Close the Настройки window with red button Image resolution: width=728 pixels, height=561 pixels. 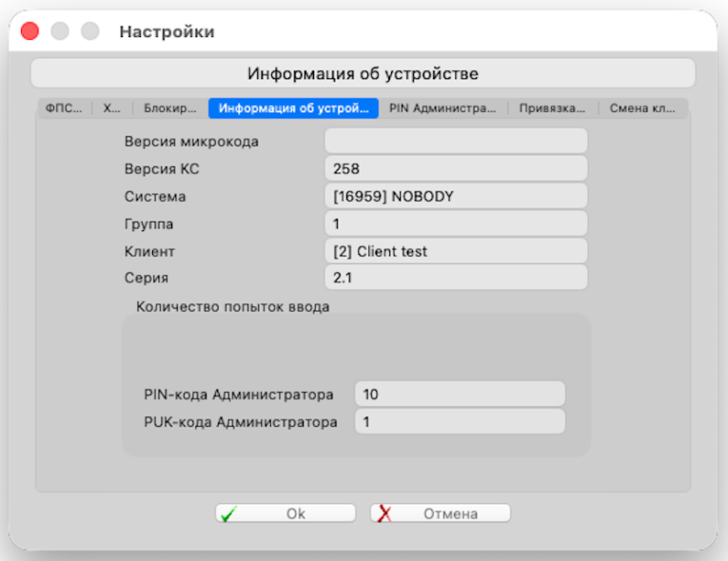coord(30,31)
